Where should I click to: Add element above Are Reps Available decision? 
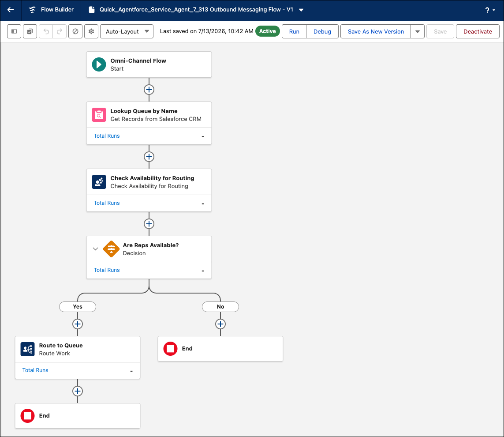tap(149, 224)
